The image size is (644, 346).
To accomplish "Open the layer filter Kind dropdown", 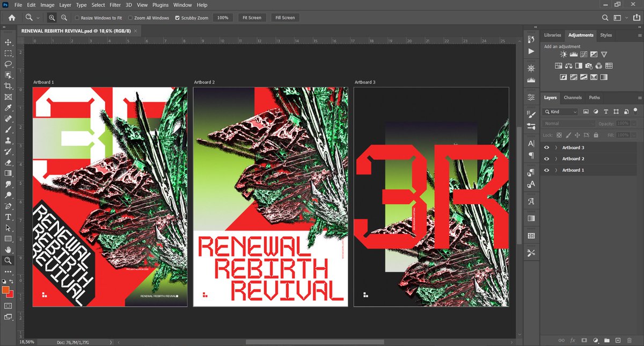I will [x=560, y=112].
